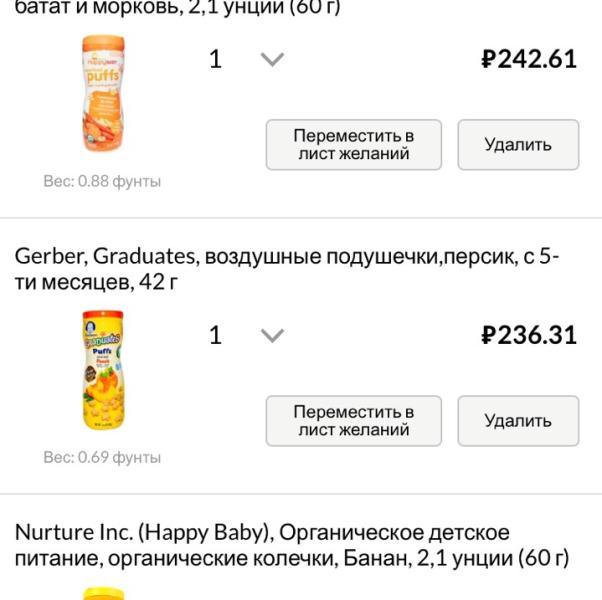Open the батат и морковь product title

point(178,8)
